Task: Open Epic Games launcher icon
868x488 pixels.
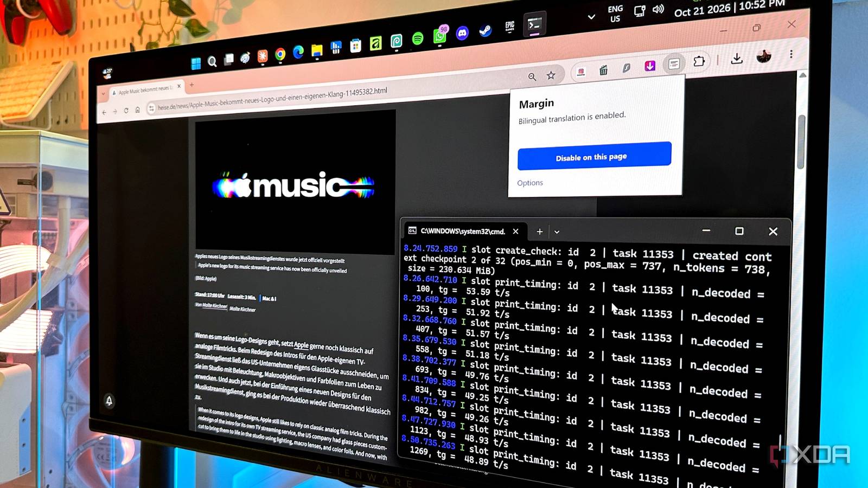Action: 509,27
